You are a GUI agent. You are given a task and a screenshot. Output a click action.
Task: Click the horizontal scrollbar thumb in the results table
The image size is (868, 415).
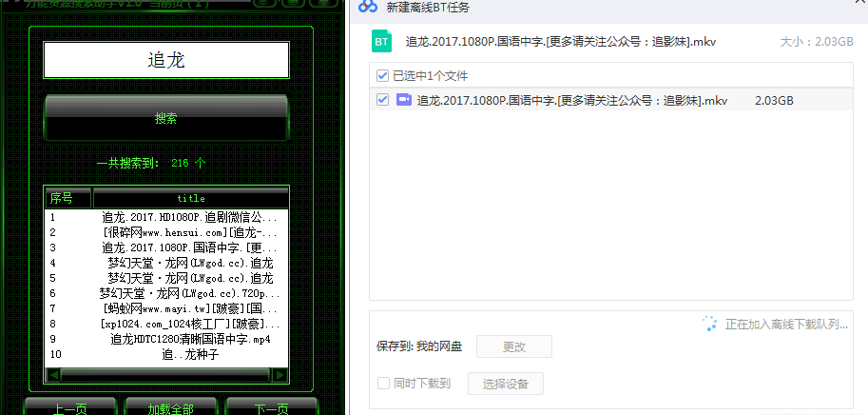(x=166, y=375)
